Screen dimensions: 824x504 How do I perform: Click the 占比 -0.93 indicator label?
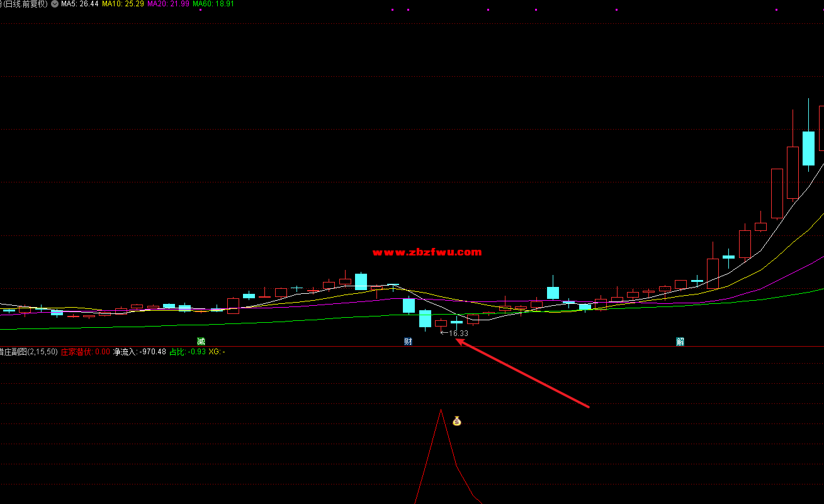pyautogui.click(x=188, y=352)
